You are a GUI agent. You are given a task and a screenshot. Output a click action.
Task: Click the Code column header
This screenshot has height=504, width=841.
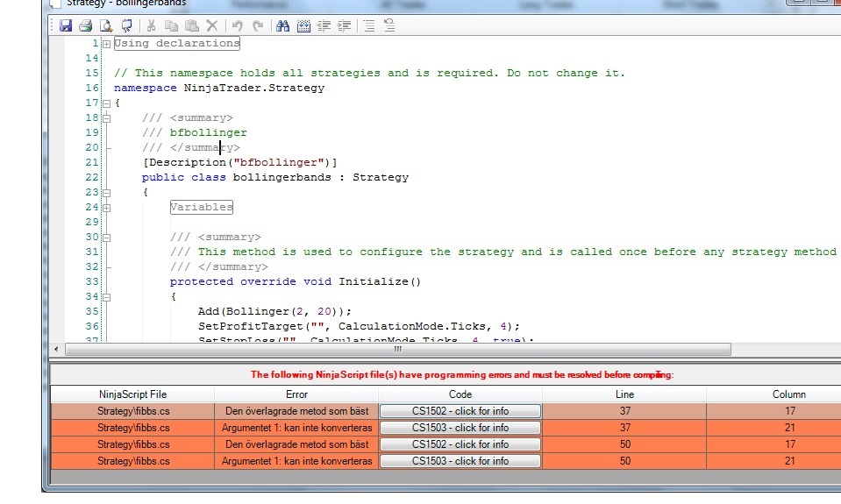click(460, 394)
